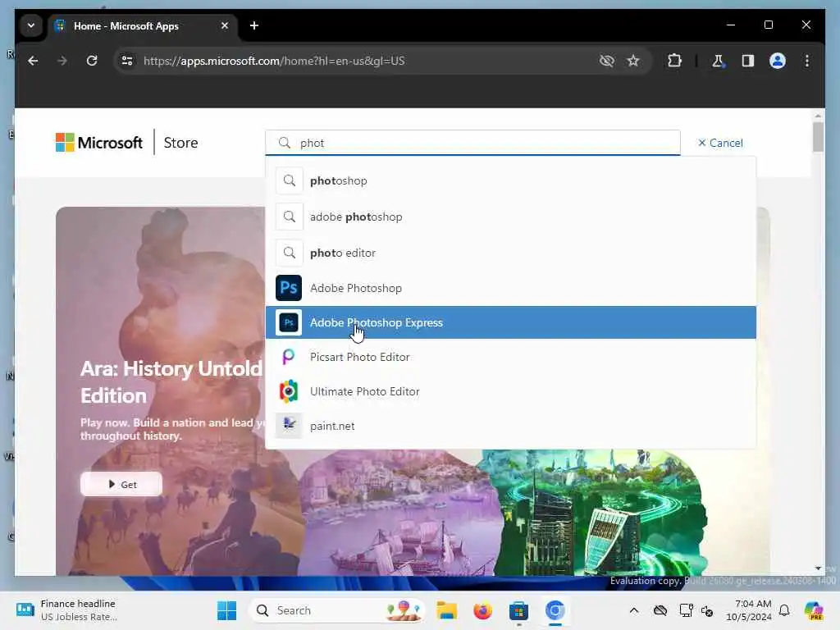This screenshot has height=630, width=840.
Task: Bookmark this page with the star icon
Action: coord(633,61)
